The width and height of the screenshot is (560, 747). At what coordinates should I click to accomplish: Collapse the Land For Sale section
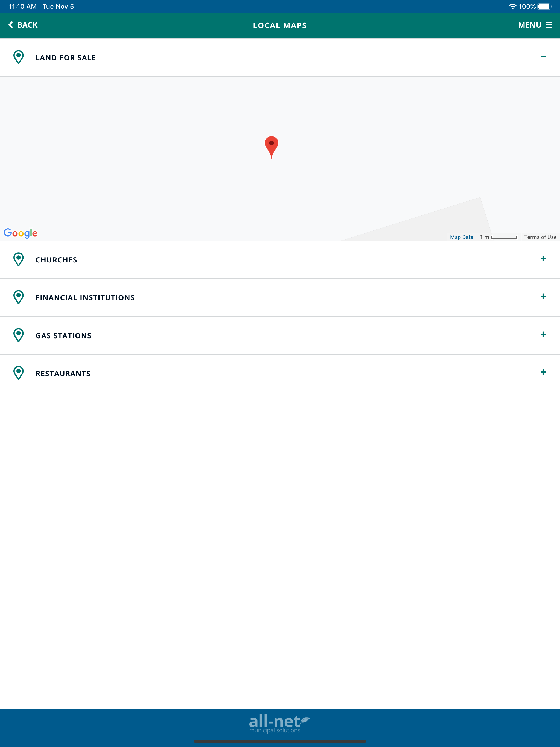(543, 56)
